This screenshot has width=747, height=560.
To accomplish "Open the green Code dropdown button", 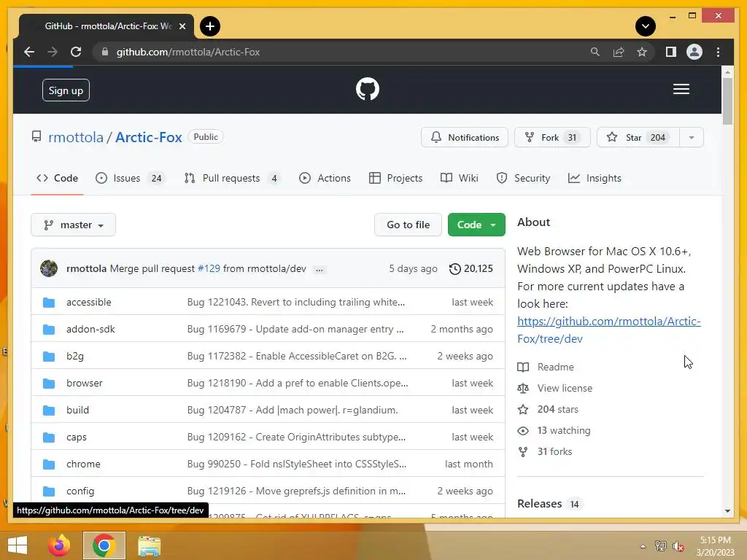I will (476, 225).
